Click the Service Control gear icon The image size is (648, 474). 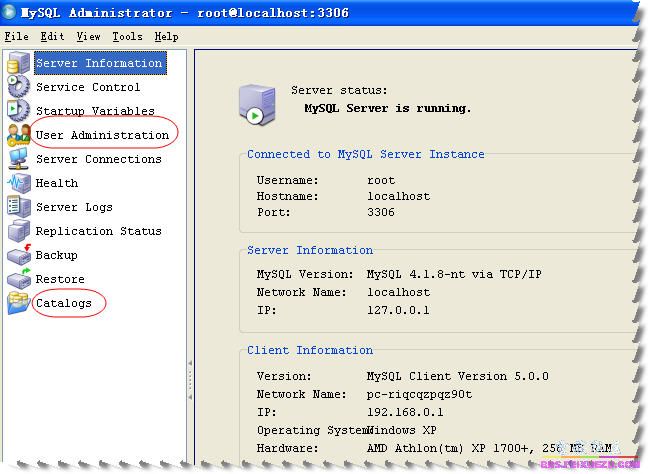tap(19, 86)
